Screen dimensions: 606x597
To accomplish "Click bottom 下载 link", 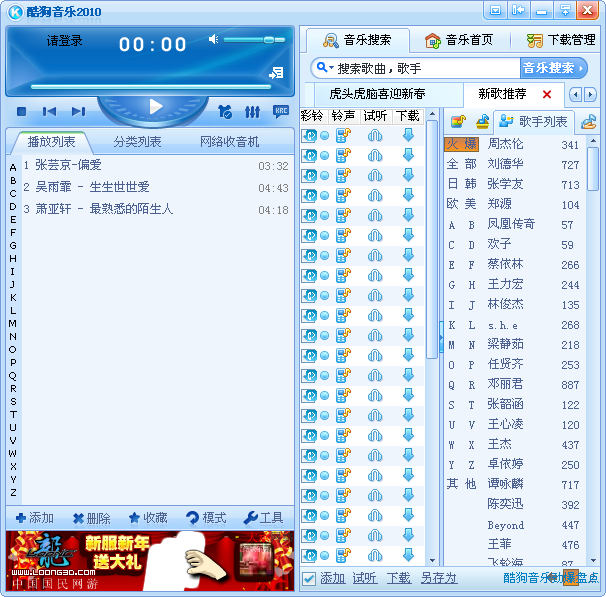I will click(398, 578).
